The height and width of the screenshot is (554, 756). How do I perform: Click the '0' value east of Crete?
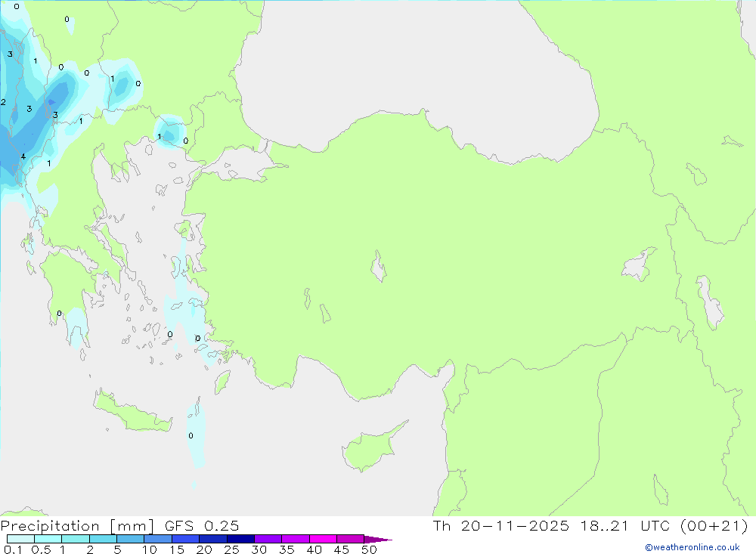click(191, 435)
